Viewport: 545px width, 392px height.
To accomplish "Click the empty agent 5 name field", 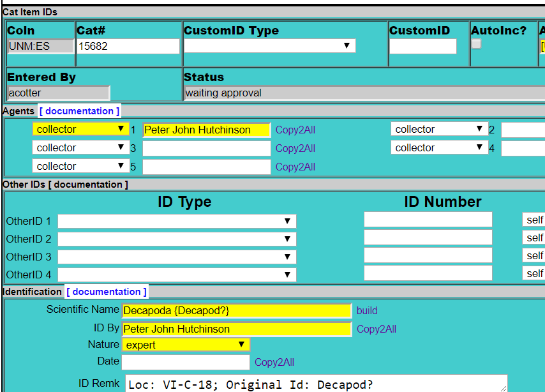I will 207,167.
